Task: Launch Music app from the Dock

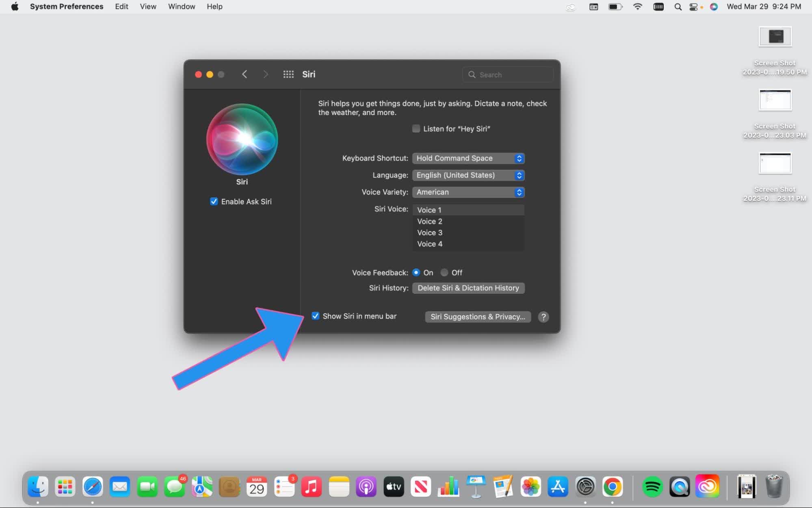Action: 311,486
